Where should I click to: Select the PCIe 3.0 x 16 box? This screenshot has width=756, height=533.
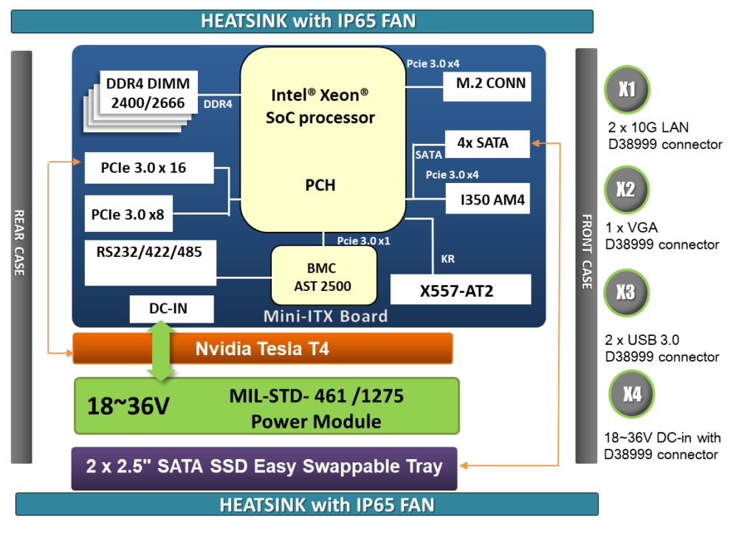(148, 168)
